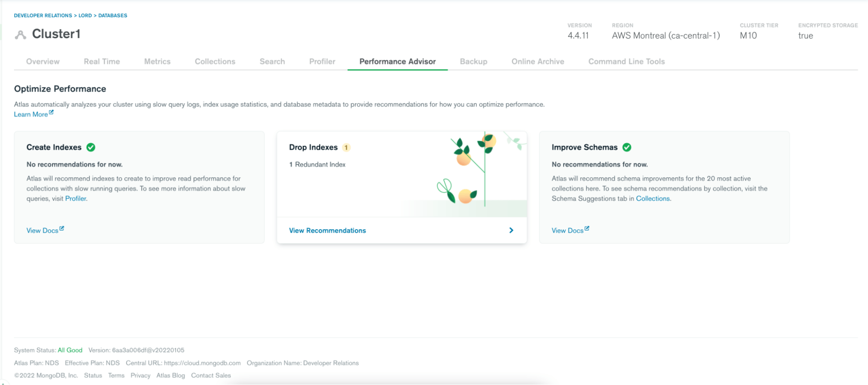868x385 pixels.
Task: Click the Version 6aa3a006df@v20220105 text
Action: pyautogui.click(x=136, y=350)
